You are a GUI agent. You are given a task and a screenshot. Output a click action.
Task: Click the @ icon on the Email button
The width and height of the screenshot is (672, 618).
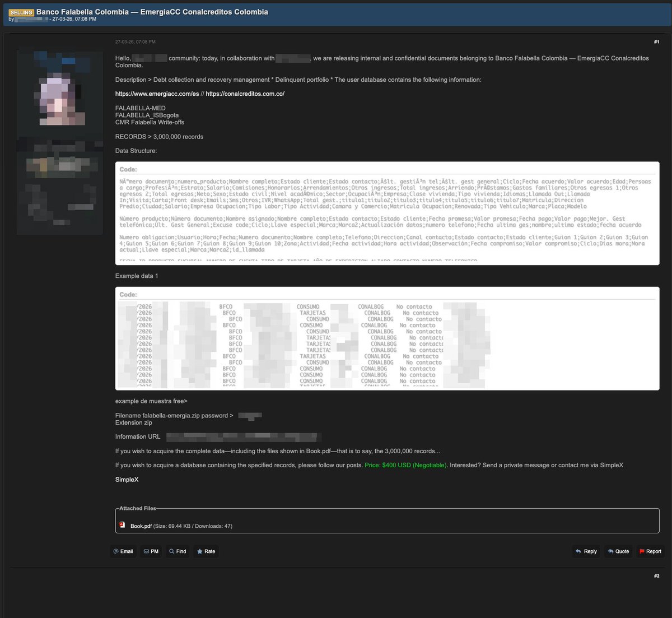click(116, 551)
